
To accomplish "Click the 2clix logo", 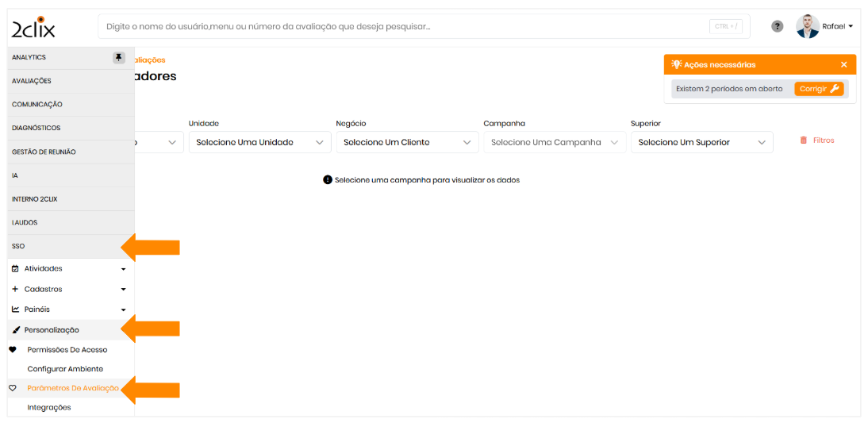I will pyautogui.click(x=33, y=28).
